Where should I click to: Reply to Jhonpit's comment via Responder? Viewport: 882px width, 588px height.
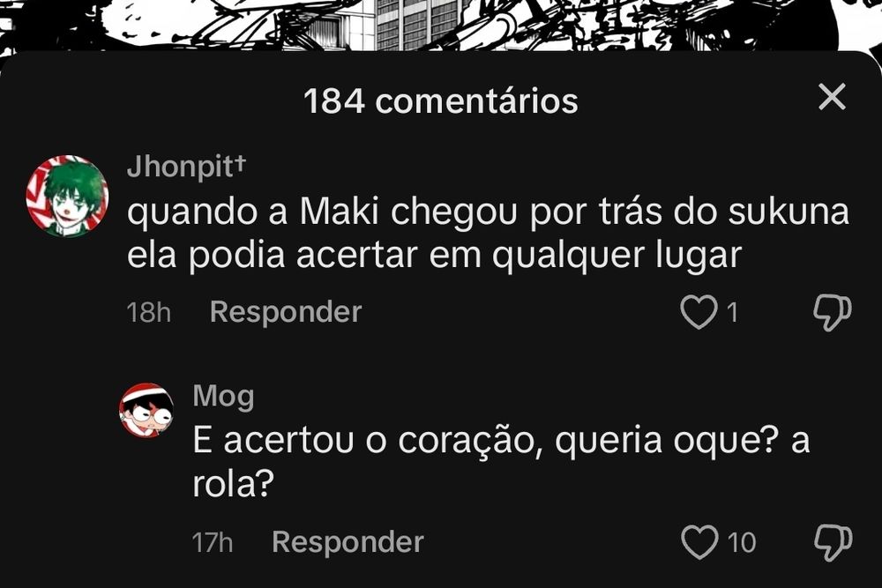click(285, 311)
